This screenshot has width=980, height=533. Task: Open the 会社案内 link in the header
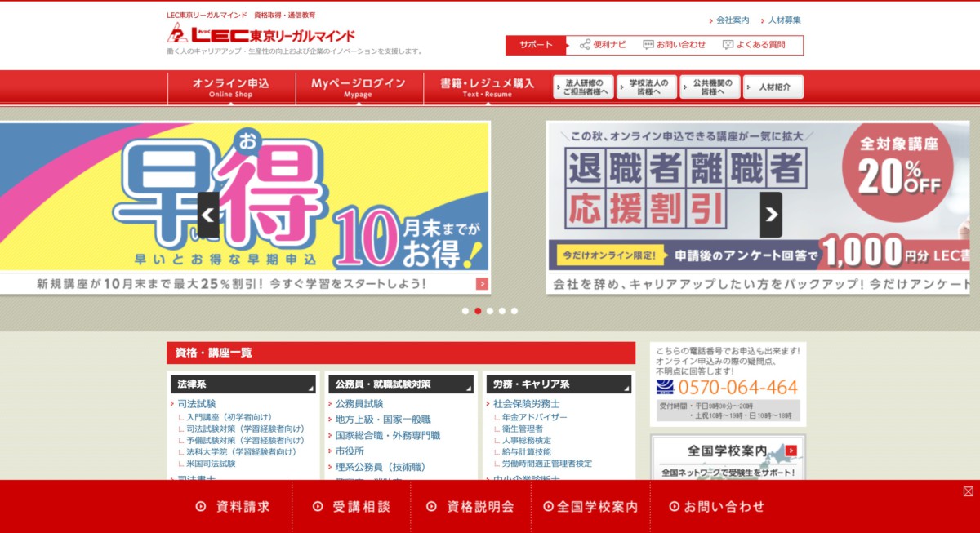pos(733,20)
